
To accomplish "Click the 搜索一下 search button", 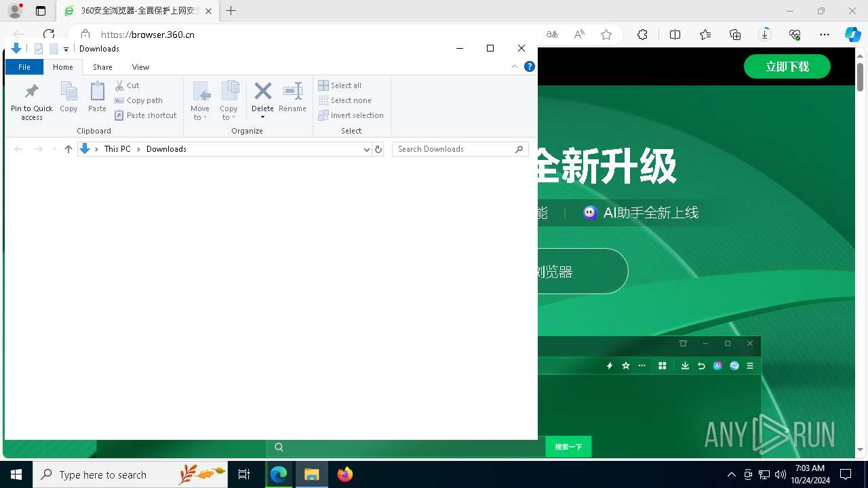I will [568, 447].
